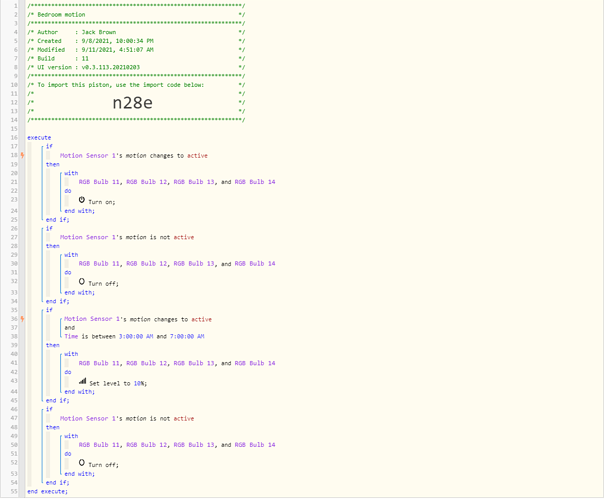
Task: Click line number 16 in the gutter
Action: click(x=14, y=138)
